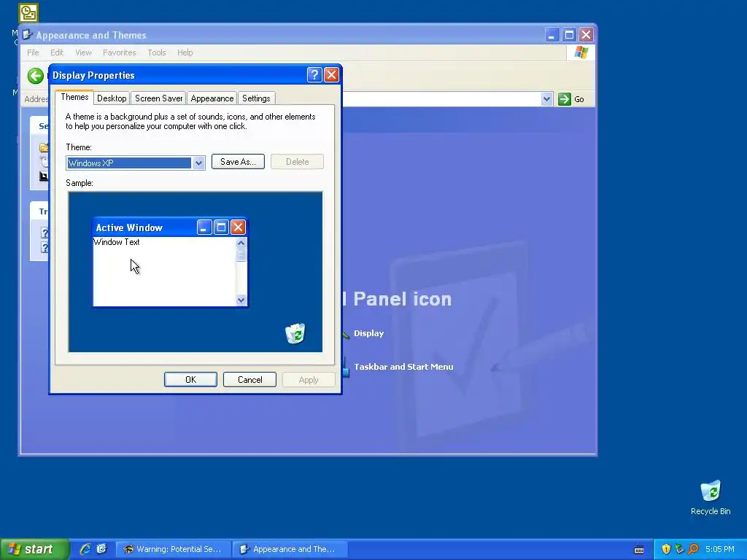Select the Recycle Bin desktop icon

(x=711, y=497)
